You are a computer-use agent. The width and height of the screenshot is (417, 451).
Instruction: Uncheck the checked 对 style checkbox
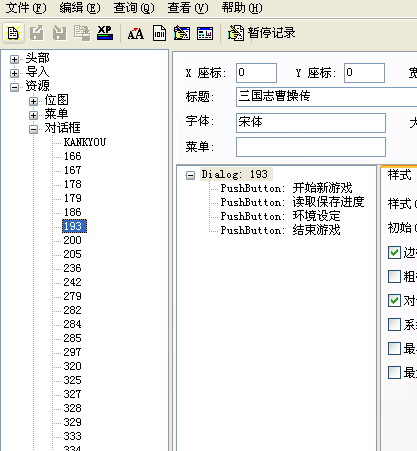394,300
